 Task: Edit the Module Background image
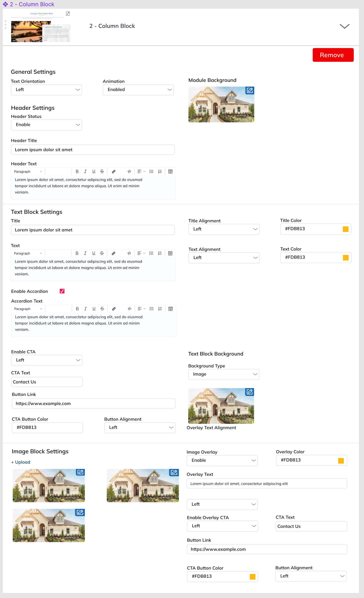[x=250, y=90]
